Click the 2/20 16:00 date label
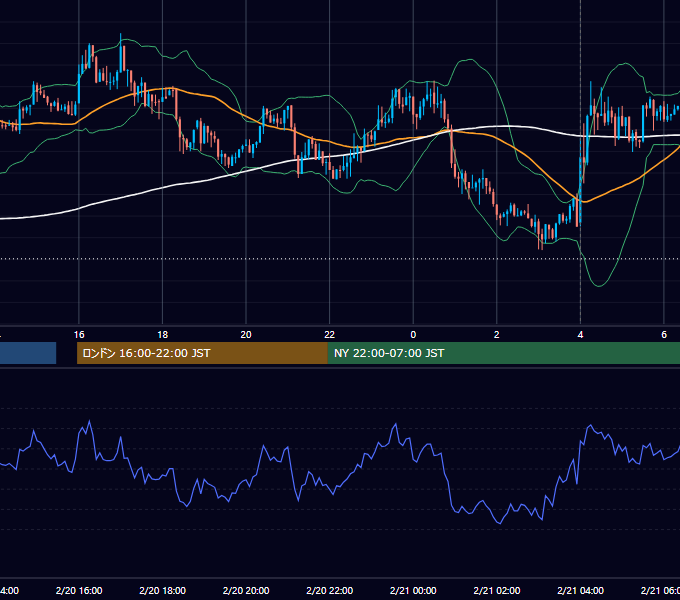The height and width of the screenshot is (600, 680). click(79, 590)
